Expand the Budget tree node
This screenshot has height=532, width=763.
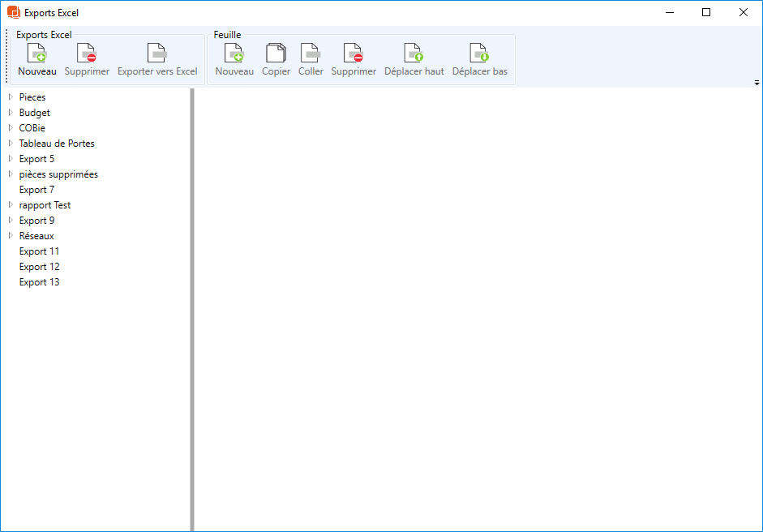click(11, 113)
